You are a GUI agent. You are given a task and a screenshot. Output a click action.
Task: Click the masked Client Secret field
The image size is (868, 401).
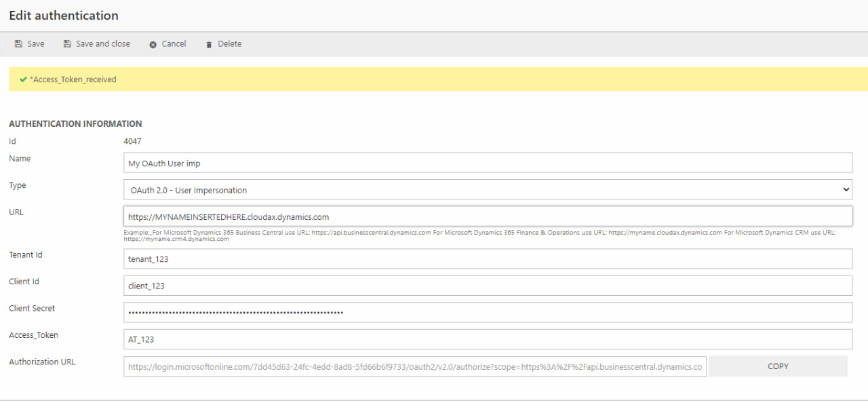tap(487, 312)
